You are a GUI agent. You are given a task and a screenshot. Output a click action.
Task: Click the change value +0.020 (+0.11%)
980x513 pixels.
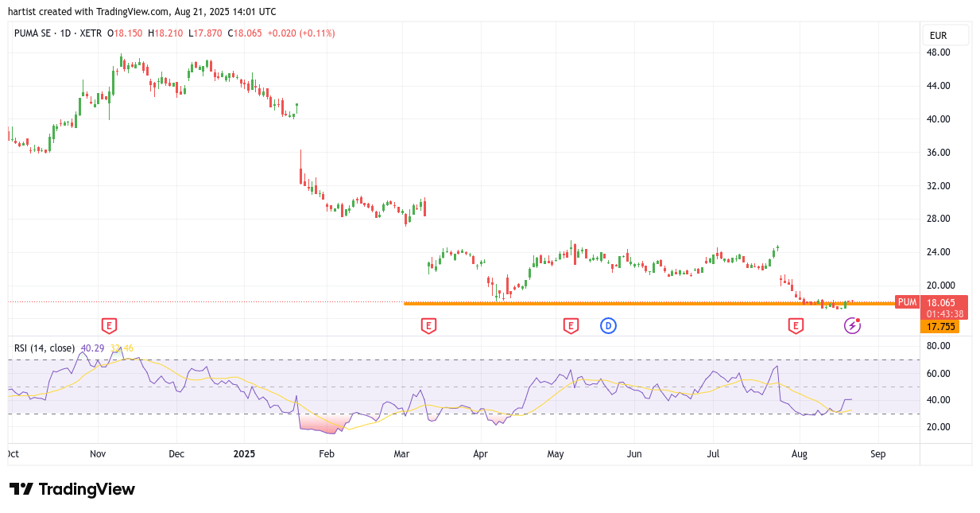pyautogui.click(x=301, y=33)
